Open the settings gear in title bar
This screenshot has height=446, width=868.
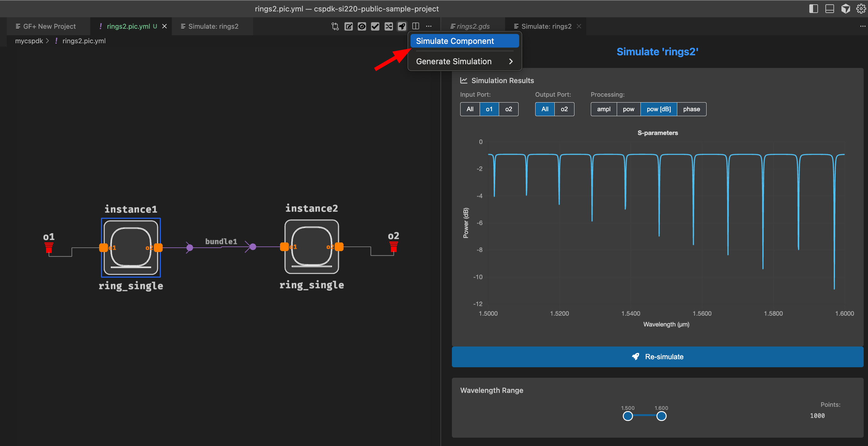(x=861, y=9)
